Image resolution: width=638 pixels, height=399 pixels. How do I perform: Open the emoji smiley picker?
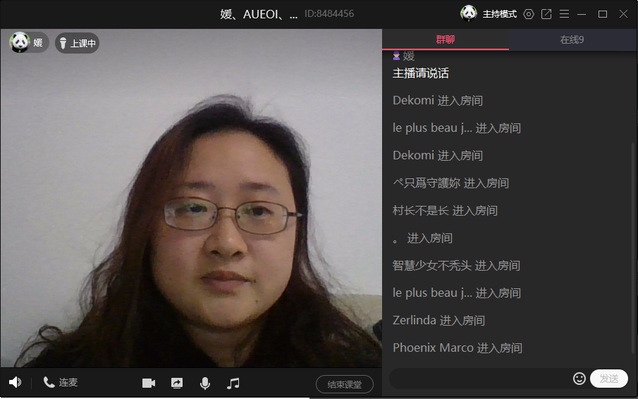pos(579,379)
